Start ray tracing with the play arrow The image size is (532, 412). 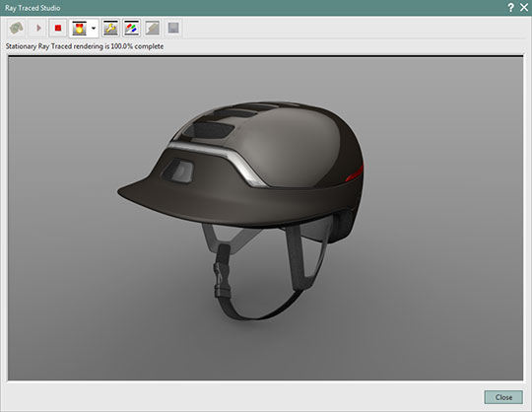point(38,28)
